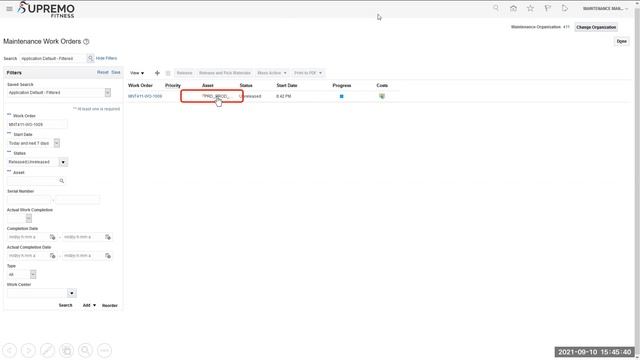Viewport: 640px width, 360px height.
Task: Open the Add fields dropdown
Action: tap(89, 305)
